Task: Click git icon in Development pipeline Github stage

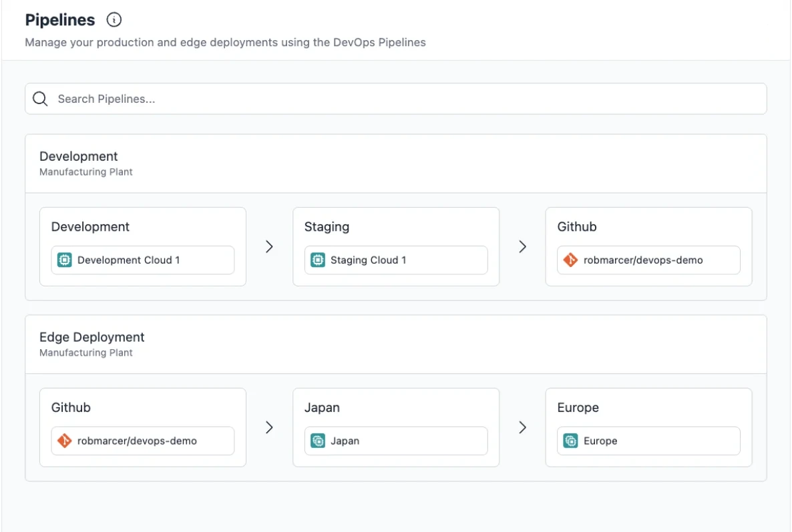Action: click(571, 260)
